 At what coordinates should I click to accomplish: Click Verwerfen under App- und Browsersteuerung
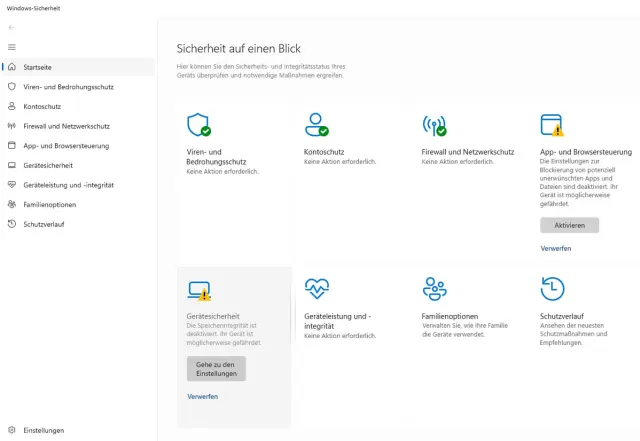[x=556, y=248]
